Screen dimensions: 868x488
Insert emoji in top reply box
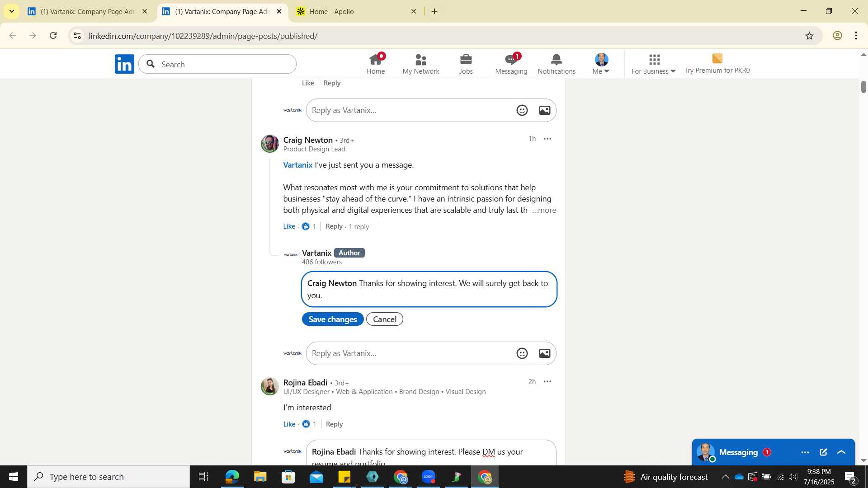[522, 110]
